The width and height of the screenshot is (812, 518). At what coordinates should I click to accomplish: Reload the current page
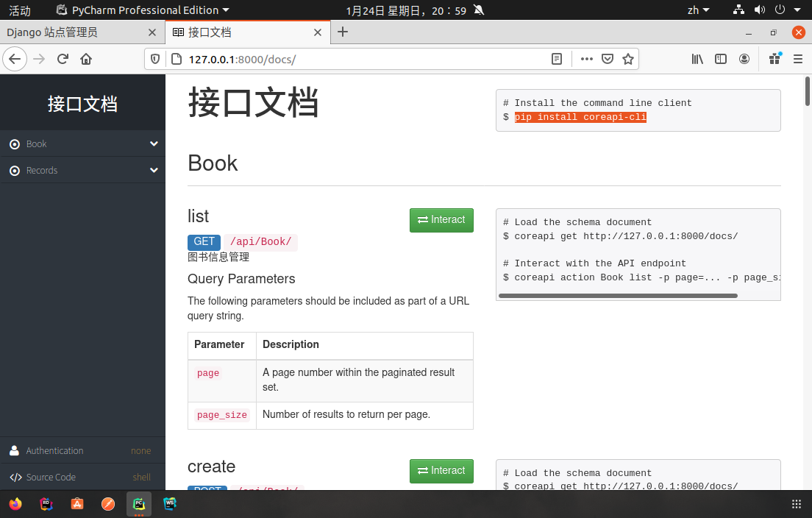pyautogui.click(x=63, y=59)
